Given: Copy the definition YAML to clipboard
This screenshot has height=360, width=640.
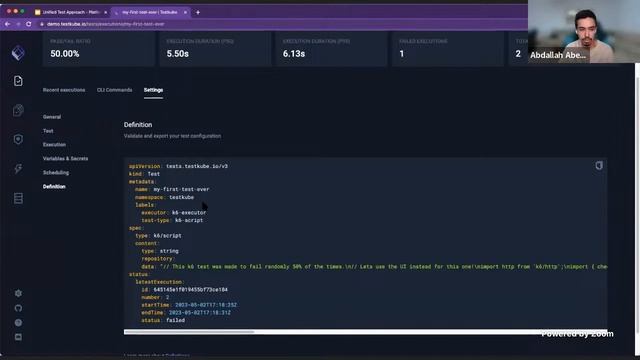Looking at the screenshot, I should pyautogui.click(x=599, y=166).
